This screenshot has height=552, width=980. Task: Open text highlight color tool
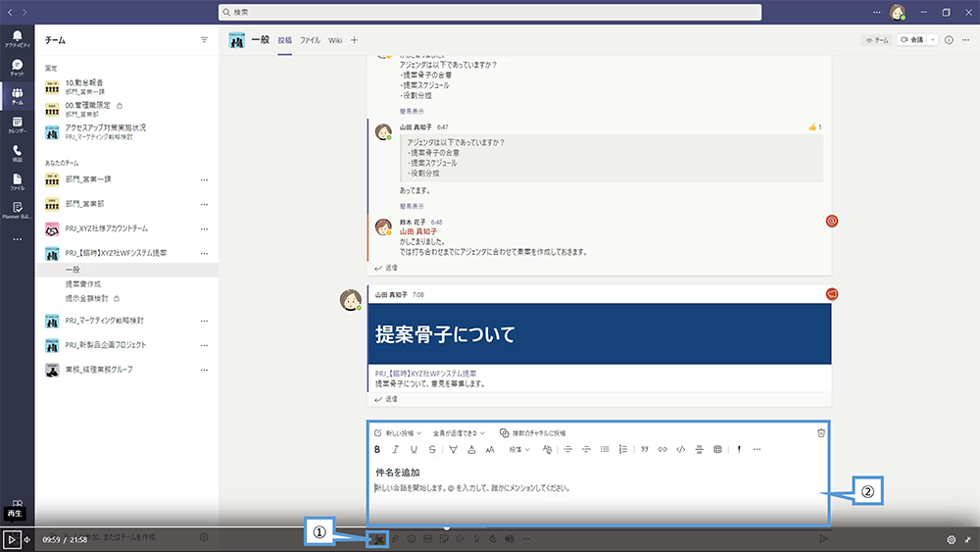click(453, 449)
